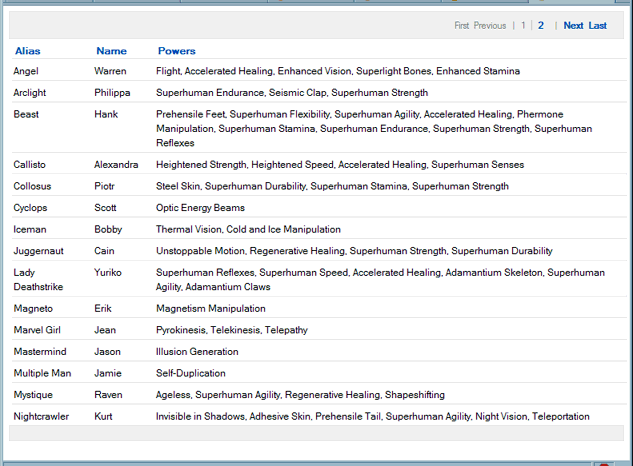Select the Iceman alias cell
This screenshot has width=633, height=466.
coord(30,229)
